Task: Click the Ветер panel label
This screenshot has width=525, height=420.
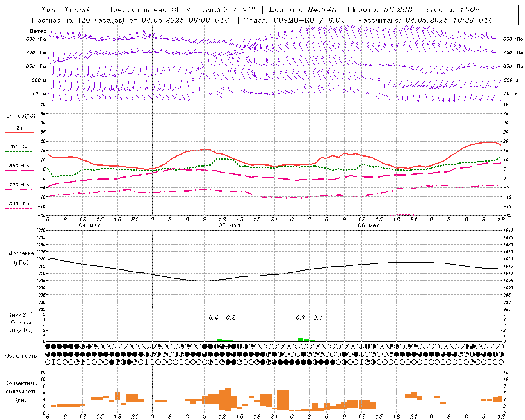Action: tap(38, 31)
